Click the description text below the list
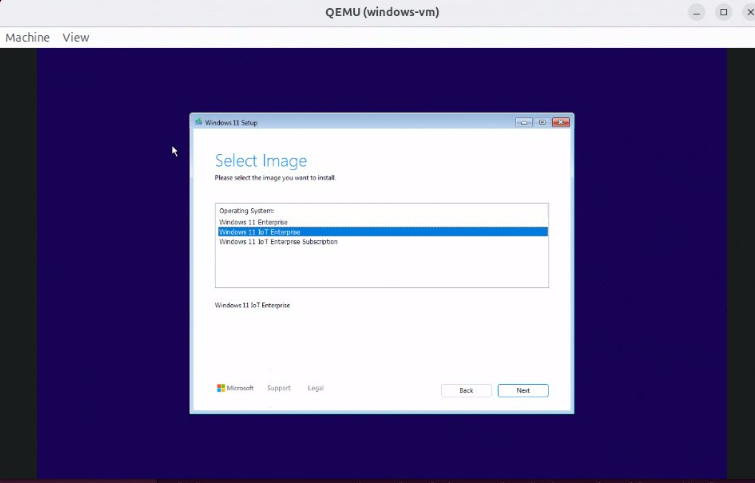 [252, 305]
